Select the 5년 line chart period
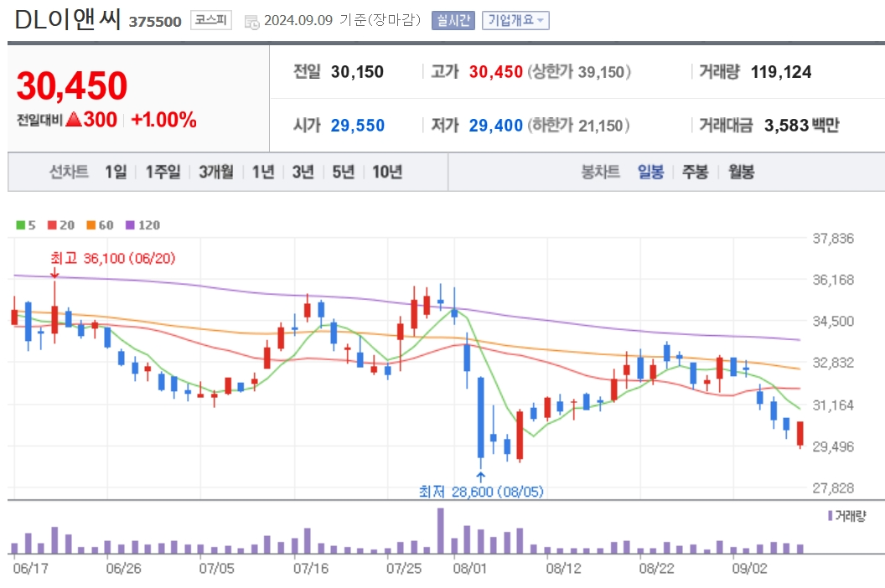Screen dimensions: 885x588 [343, 172]
